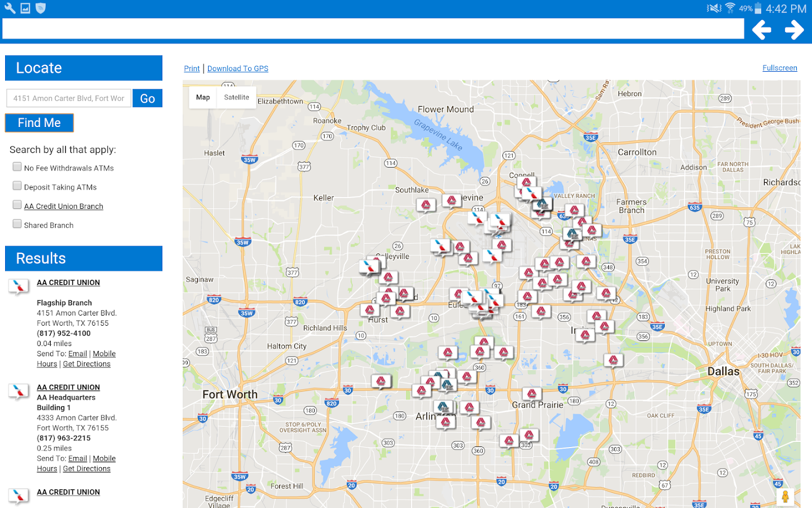
Task: Send AA Headquarters info to Mobile
Action: click(x=104, y=459)
